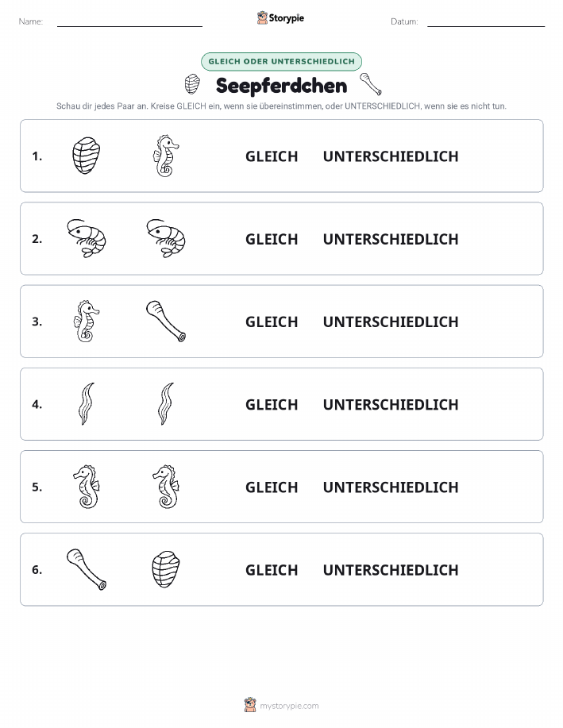Choose UNTERSCHIEDLICH for pair 1
This screenshot has height=728, width=563.
tap(391, 156)
